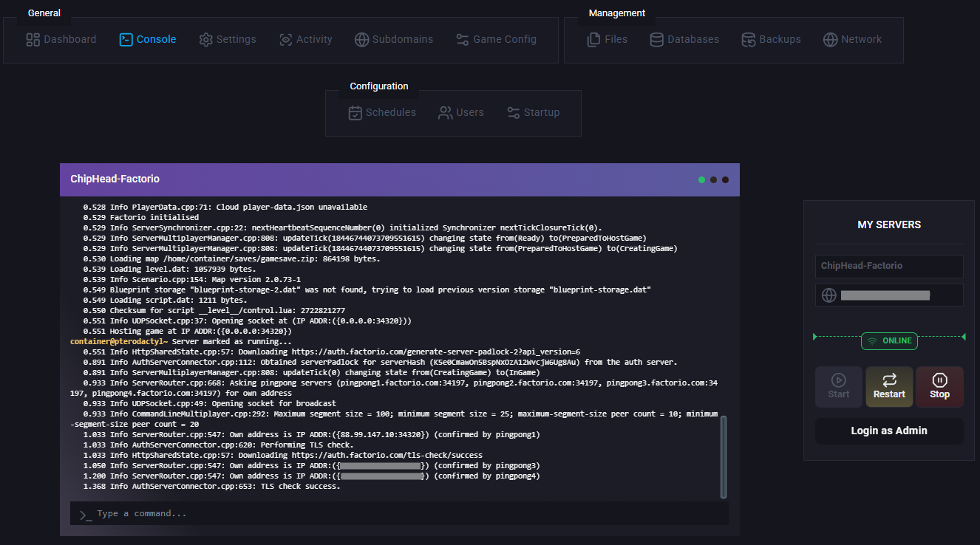Click the Login as Admin button
This screenshot has height=545, width=980.
click(x=889, y=431)
